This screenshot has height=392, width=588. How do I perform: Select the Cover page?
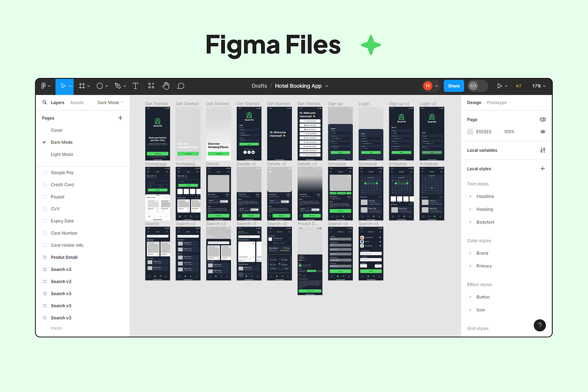coord(57,130)
